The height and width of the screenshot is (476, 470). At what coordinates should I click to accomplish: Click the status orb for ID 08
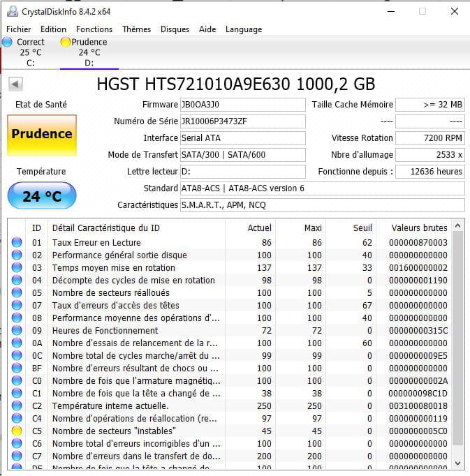[x=17, y=318]
